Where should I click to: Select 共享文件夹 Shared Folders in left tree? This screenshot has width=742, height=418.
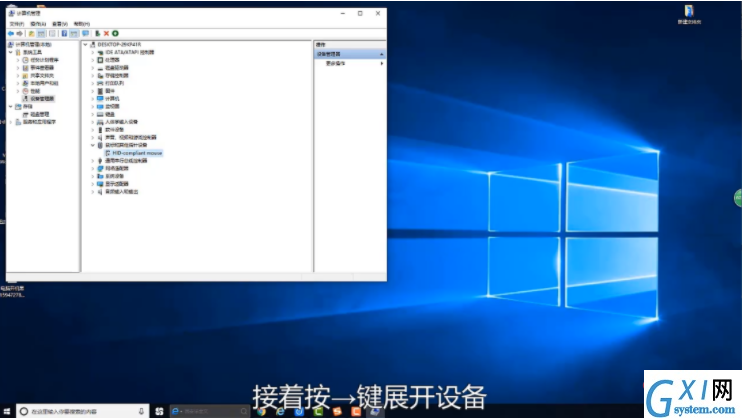pyautogui.click(x=42, y=75)
